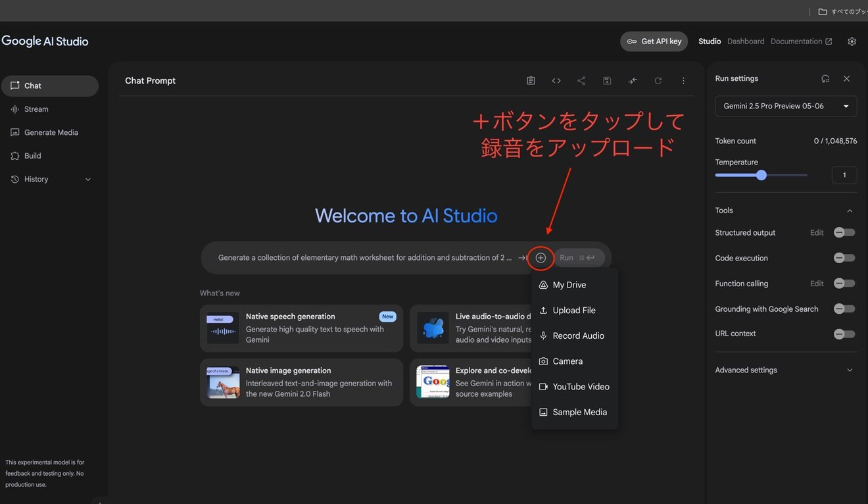
Task: Reset the run settings to defaults
Action: pyautogui.click(x=825, y=78)
